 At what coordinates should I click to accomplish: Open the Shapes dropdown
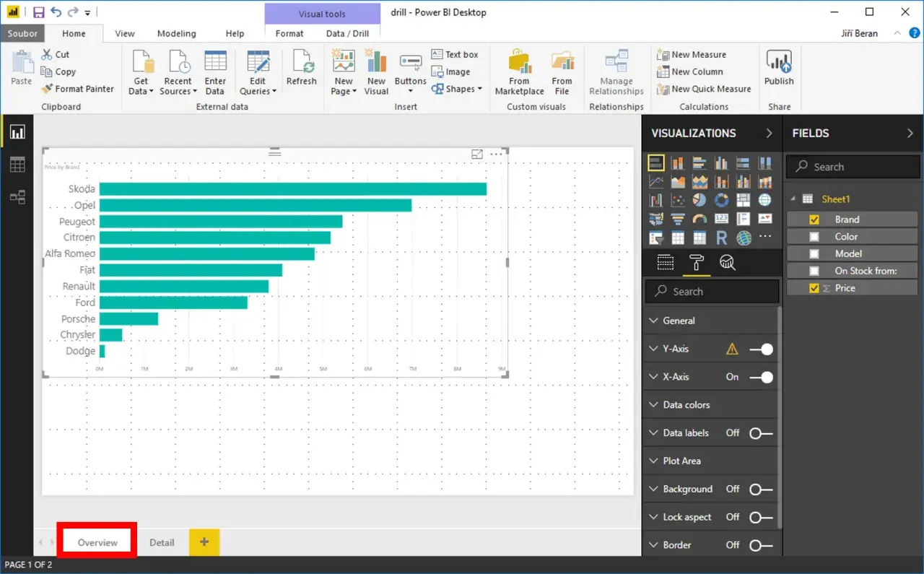pos(457,89)
